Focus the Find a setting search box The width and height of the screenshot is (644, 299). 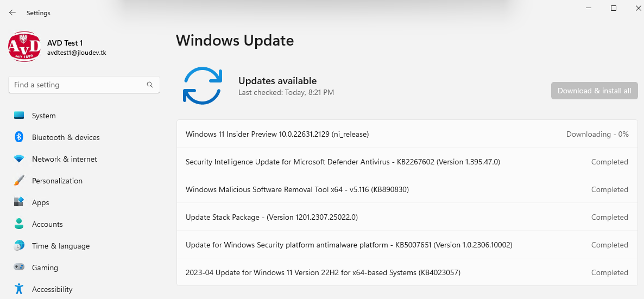click(x=84, y=85)
